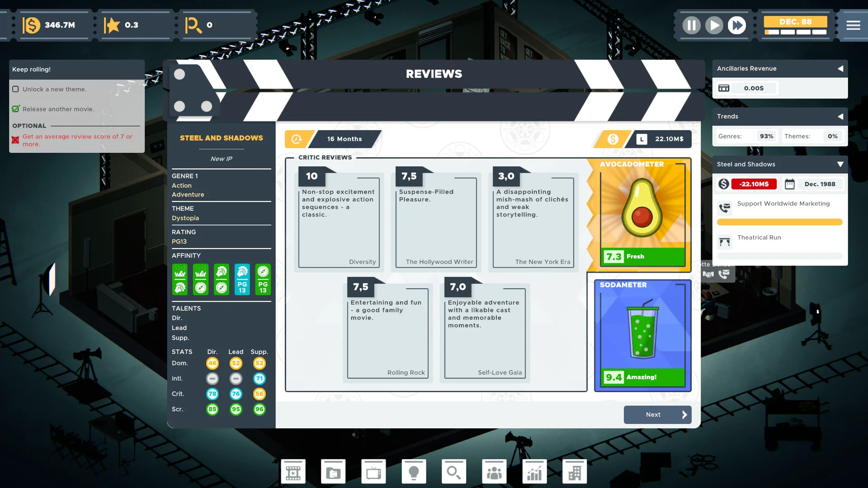This screenshot has height=488, width=868.
Task: Select the Support Worldwide Marketing phone icon
Action: tap(725, 208)
